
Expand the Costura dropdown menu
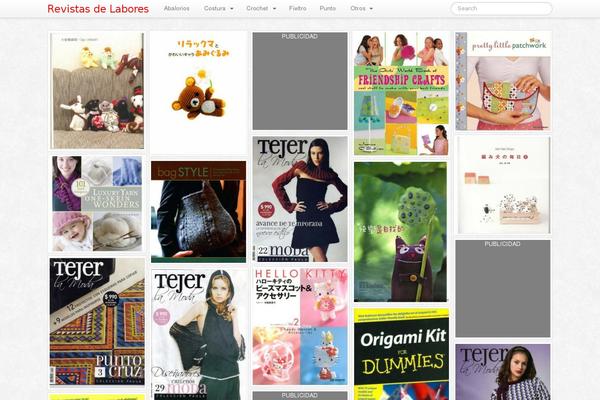(218, 8)
